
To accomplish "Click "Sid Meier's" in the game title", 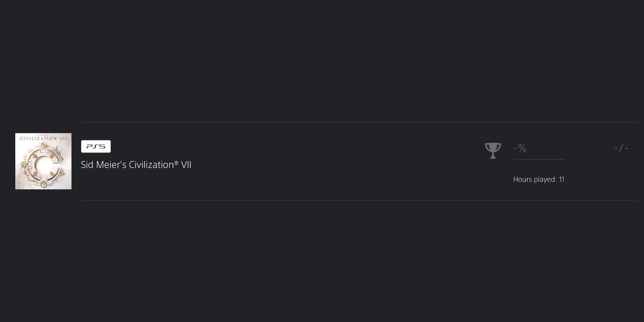I will [103, 165].
